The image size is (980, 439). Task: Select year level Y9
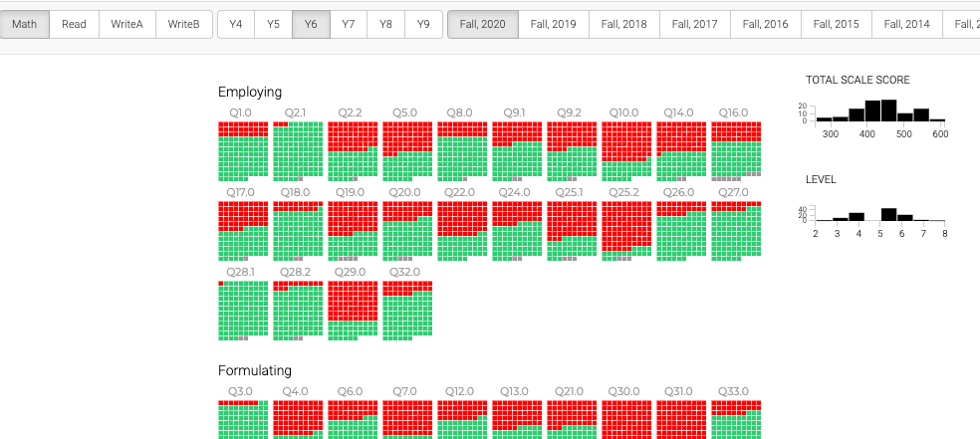423,24
